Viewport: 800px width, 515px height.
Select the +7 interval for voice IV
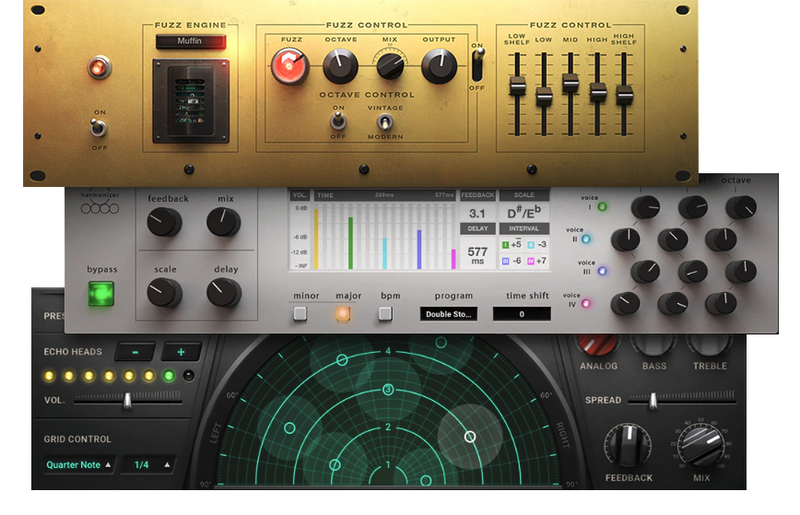pyautogui.click(x=537, y=261)
